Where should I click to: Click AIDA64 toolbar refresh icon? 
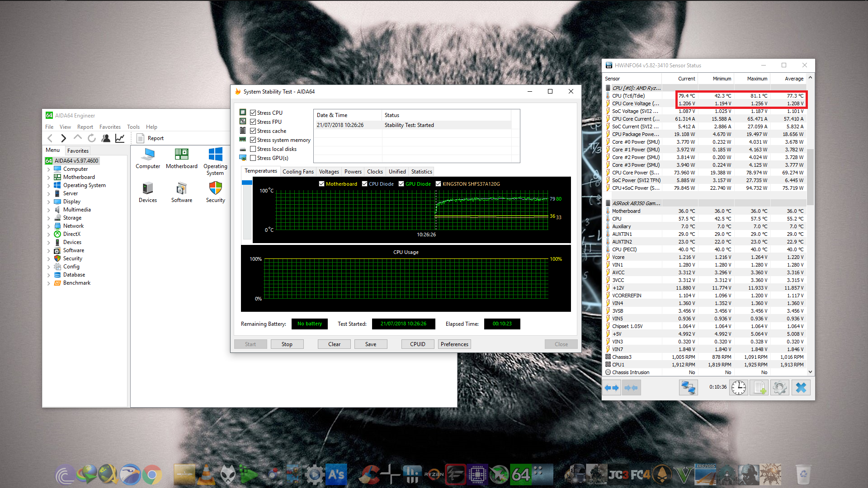[x=92, y=138]
